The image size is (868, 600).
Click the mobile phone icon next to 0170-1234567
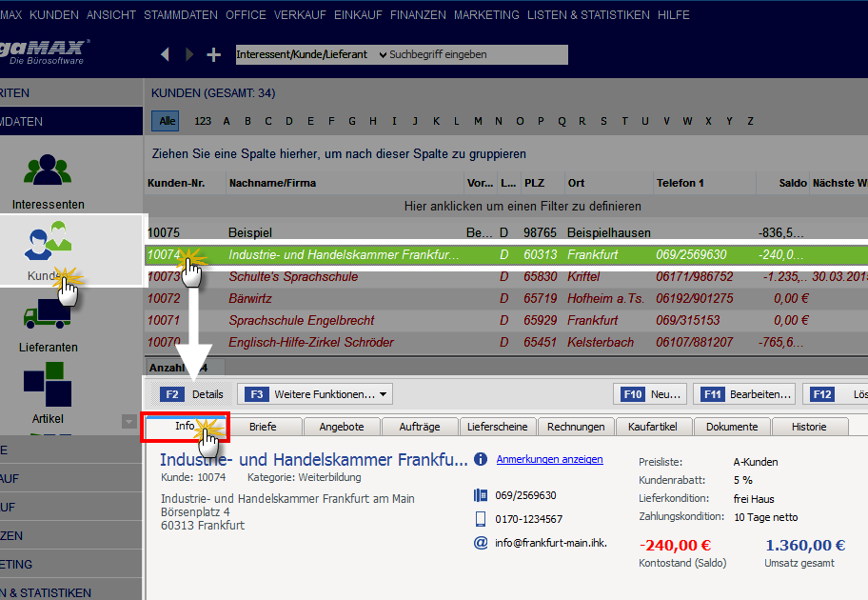pyautogui.click(x=481, y=518)
